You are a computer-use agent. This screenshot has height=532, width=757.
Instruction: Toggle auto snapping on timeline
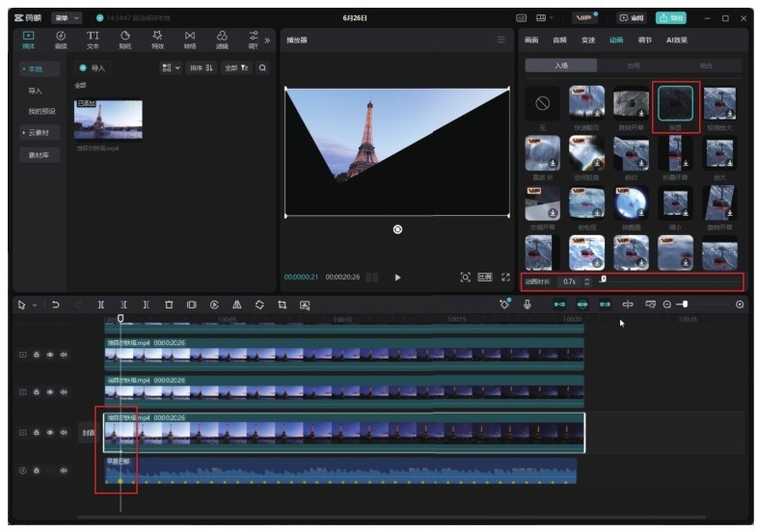[x=582, y=305]
